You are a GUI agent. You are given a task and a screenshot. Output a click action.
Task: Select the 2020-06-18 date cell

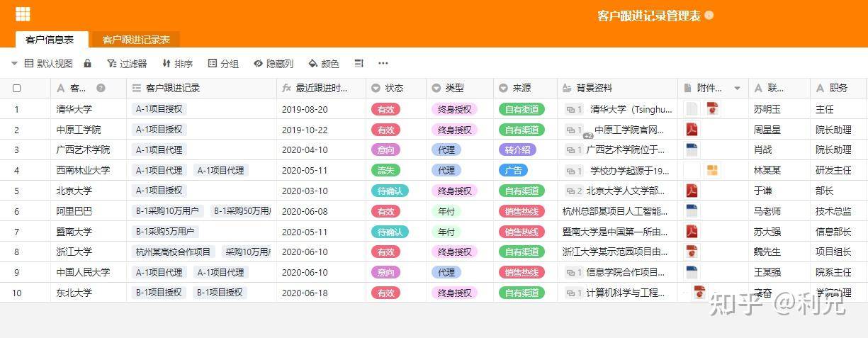pos(321,293)
